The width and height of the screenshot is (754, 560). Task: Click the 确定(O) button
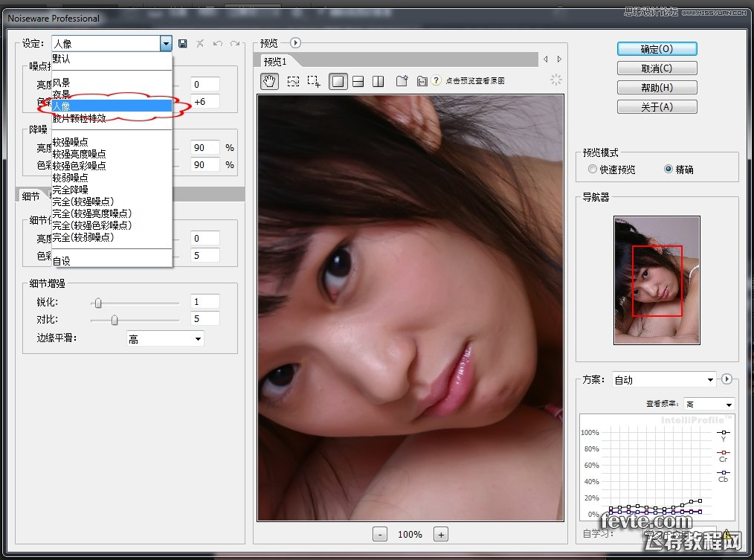(x=657, y=49)
